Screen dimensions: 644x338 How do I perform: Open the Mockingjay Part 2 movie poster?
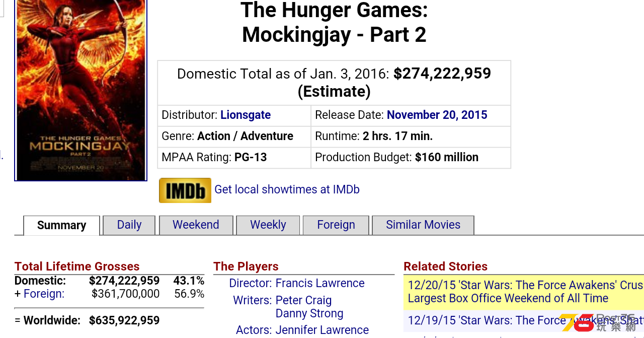[x=81, y=90]
